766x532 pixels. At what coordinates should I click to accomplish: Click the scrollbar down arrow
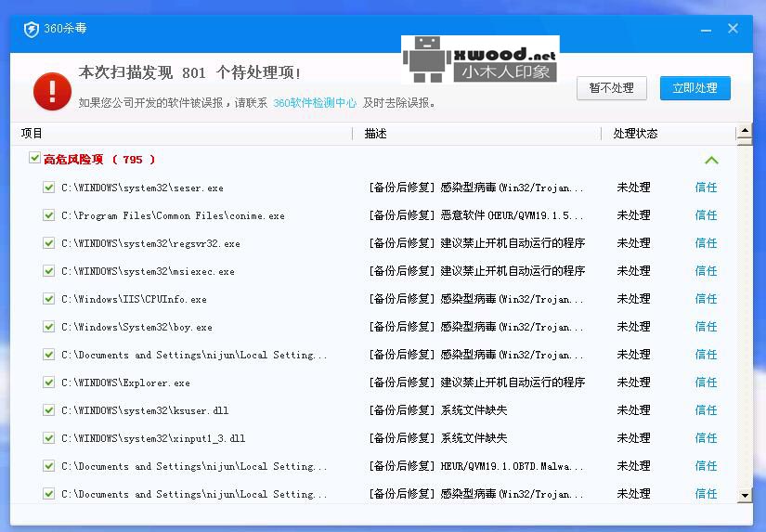coord(745,496)
